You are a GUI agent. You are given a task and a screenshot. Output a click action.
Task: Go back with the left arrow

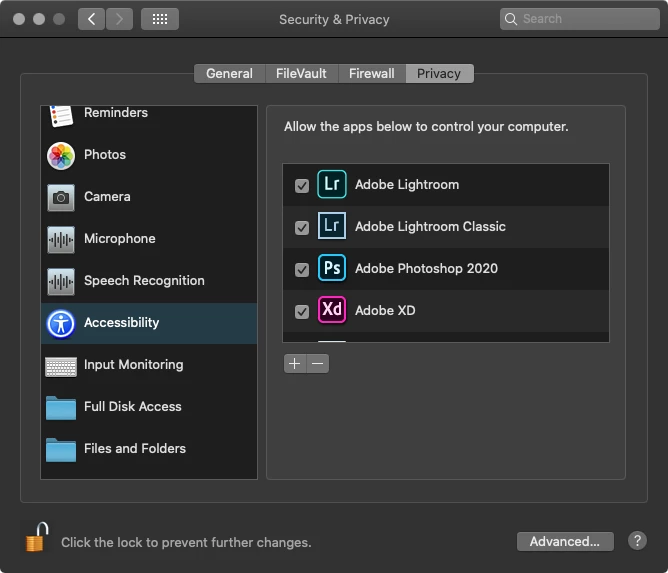(x=91, y=19)
